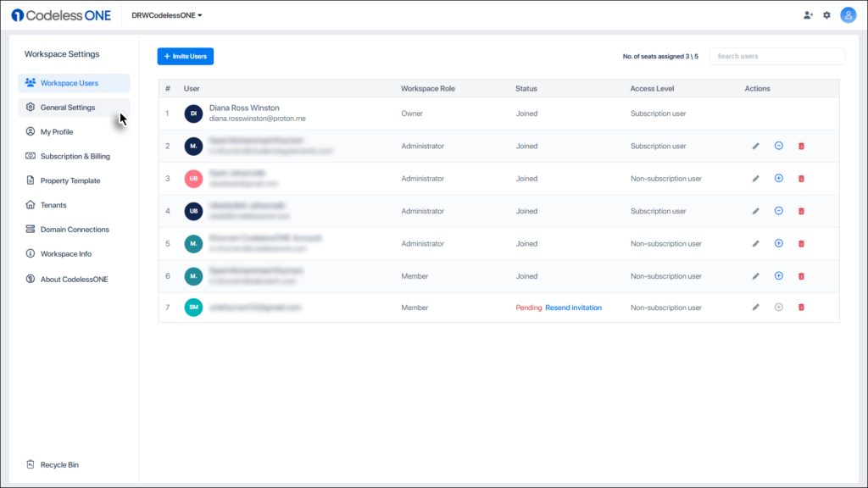Remove subscription seat from row 2 user
Screen dimensions: 868x488
779,146
